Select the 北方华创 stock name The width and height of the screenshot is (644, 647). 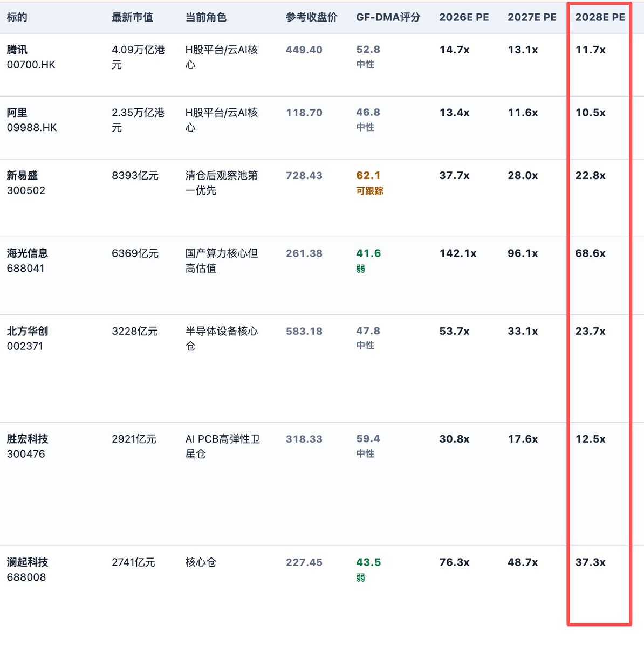(x=28, y=331)
